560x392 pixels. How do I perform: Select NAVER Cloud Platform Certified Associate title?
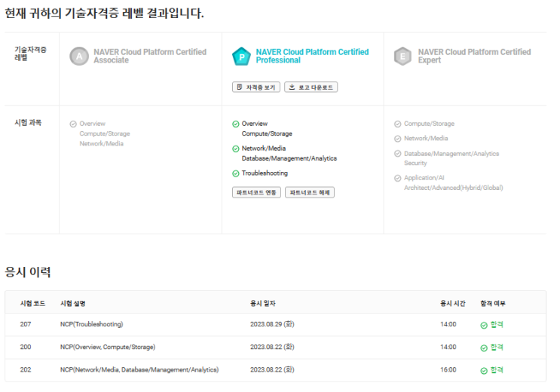coord(150,56)
